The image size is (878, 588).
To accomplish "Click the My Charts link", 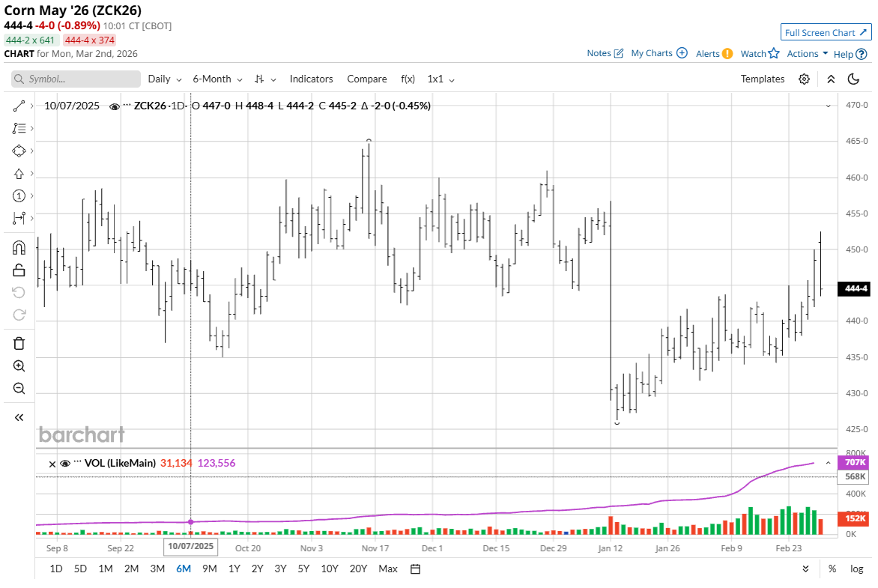I will pyautogui.click(x=652, y=53).
